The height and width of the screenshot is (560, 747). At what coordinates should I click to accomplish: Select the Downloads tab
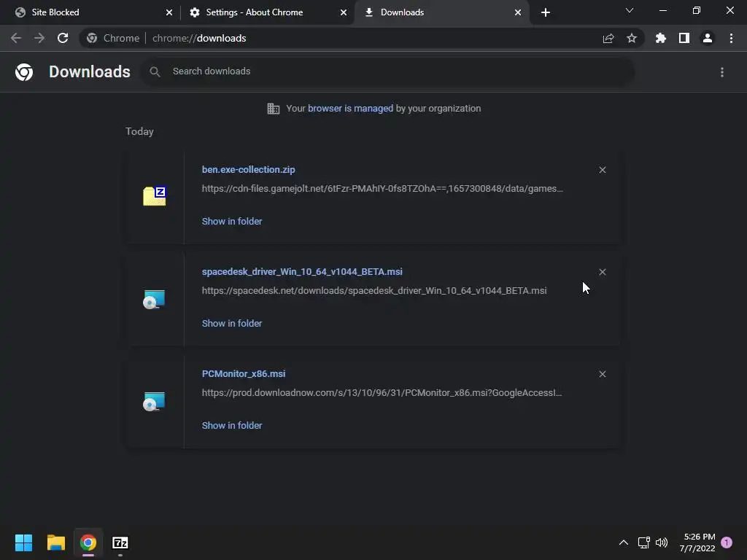coord(441,12)
